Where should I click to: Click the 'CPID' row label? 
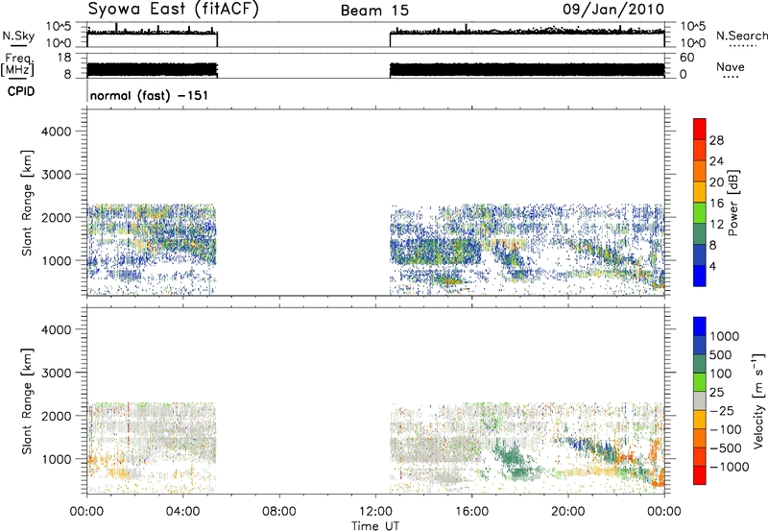[21, 91]
